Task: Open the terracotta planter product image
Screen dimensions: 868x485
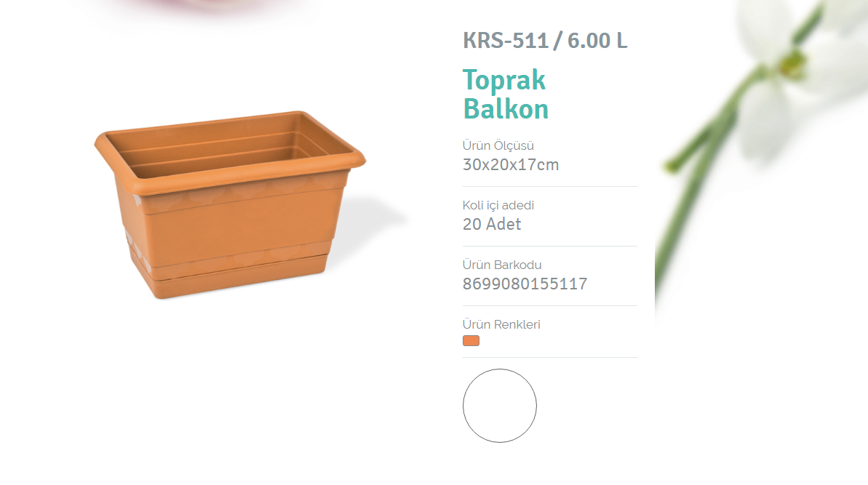Action: [x=230, y=204]
